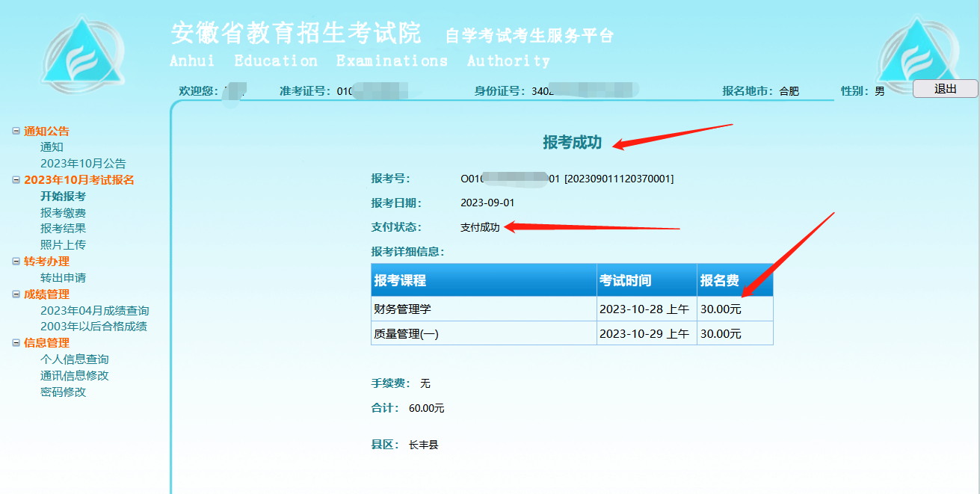Click the 报名地市 value 合肥
Image resolution: width=980 pixels, height=494 pixels.
click(789, 91)
